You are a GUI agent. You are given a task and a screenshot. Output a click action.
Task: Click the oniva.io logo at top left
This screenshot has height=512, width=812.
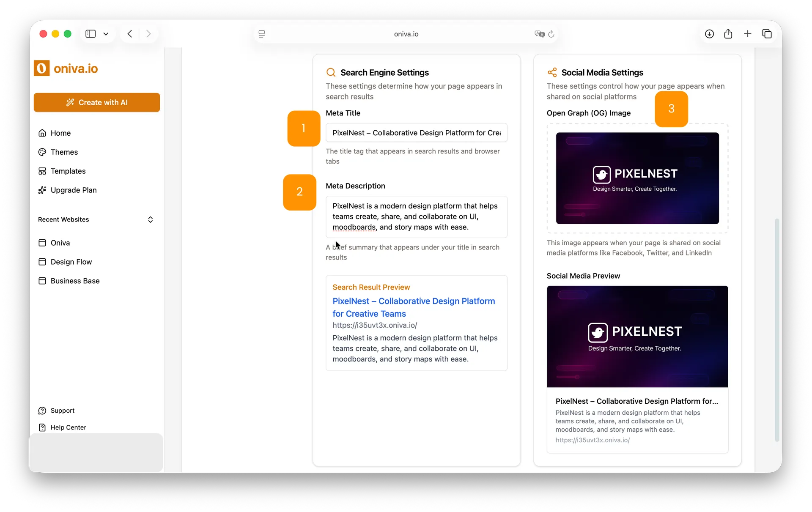[x=66, y=68]
